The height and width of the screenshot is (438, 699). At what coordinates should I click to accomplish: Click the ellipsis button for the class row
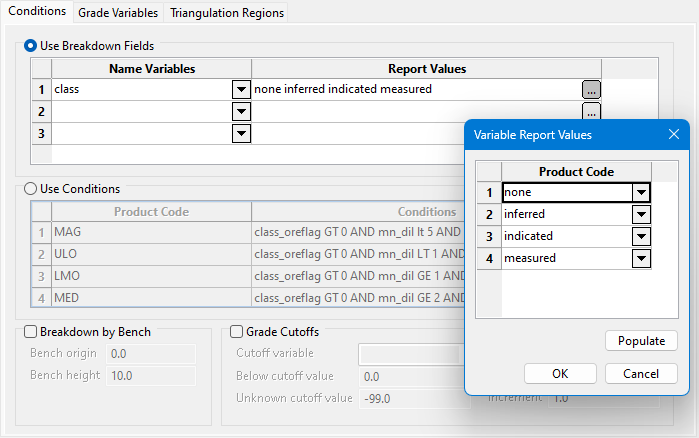click(x=591, y=89)
